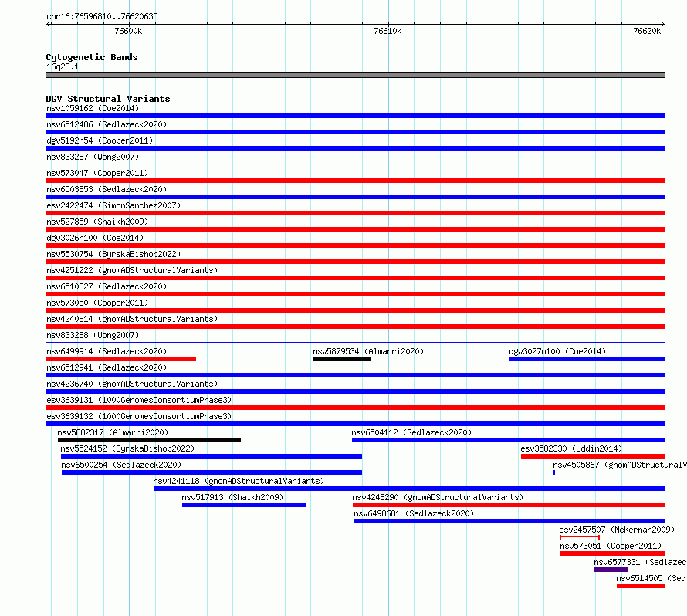Click the 76610k ruler tick label

pyautogui.click(x=387, y=31)
